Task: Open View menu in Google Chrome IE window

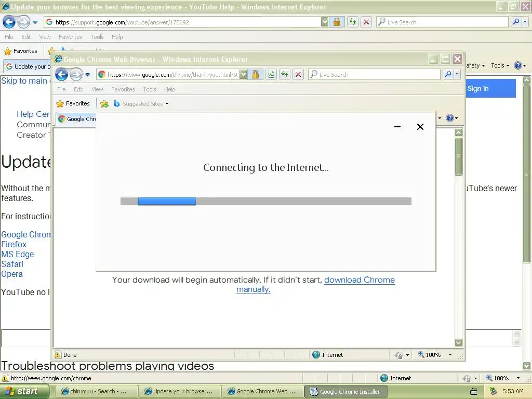Action: click(97, 89)
